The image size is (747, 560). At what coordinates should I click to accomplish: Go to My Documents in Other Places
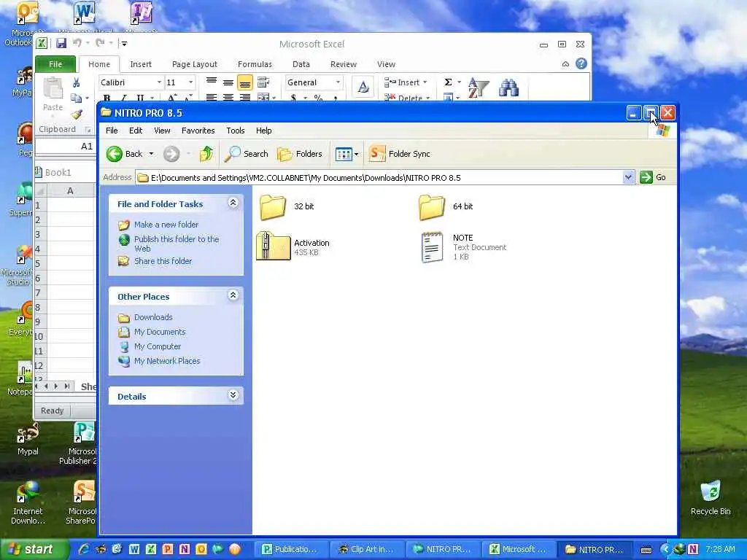(x=160, y=332)
